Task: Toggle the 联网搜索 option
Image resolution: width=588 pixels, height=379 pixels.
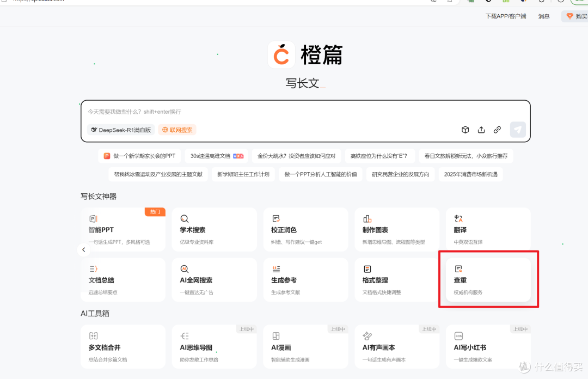Action: (177, 130)
